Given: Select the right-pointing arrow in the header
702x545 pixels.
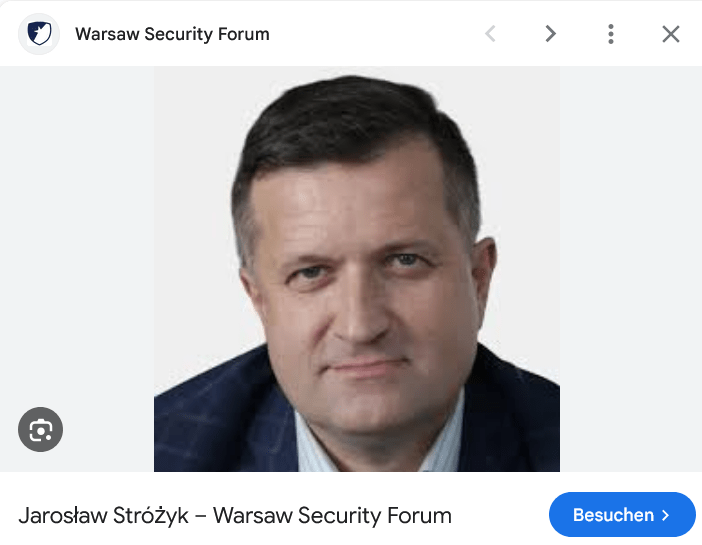Looking at the screenshot, I should coord(551,34).
